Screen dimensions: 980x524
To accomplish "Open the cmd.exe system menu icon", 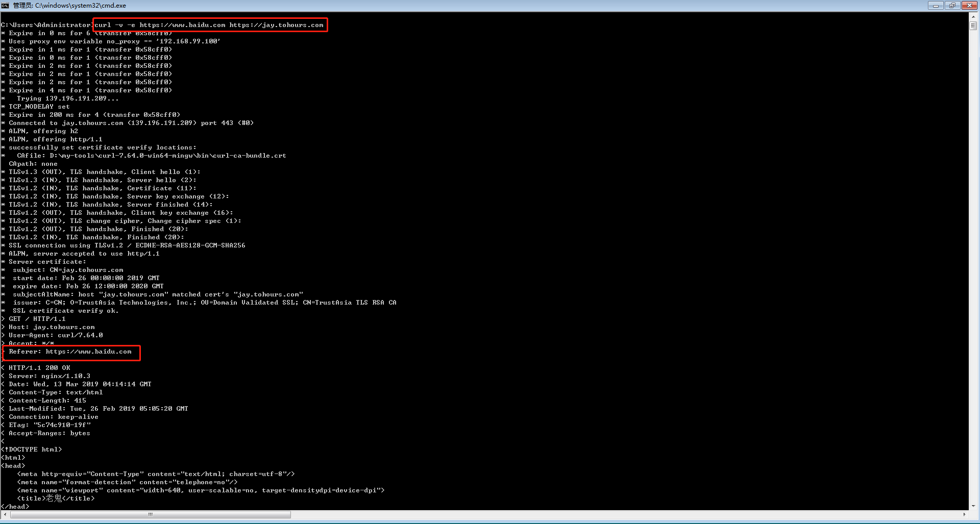I will pyautogui.click(x=5, y=6).
